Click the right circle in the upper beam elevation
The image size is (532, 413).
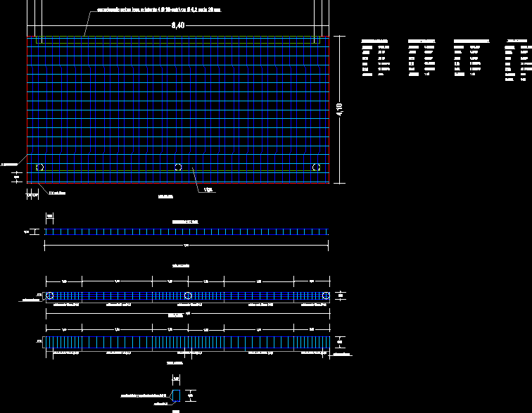326,296
